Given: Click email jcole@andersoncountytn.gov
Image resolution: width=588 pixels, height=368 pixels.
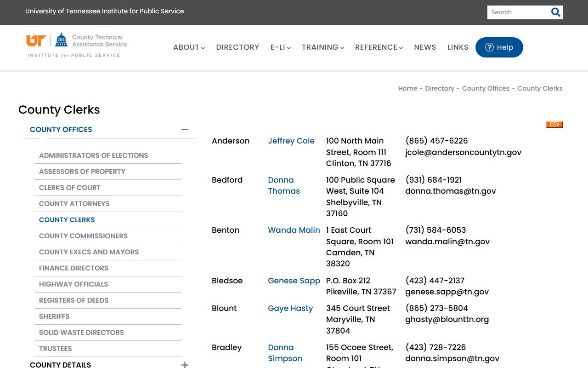Looking at the screenshot, I should click(463, 152).
